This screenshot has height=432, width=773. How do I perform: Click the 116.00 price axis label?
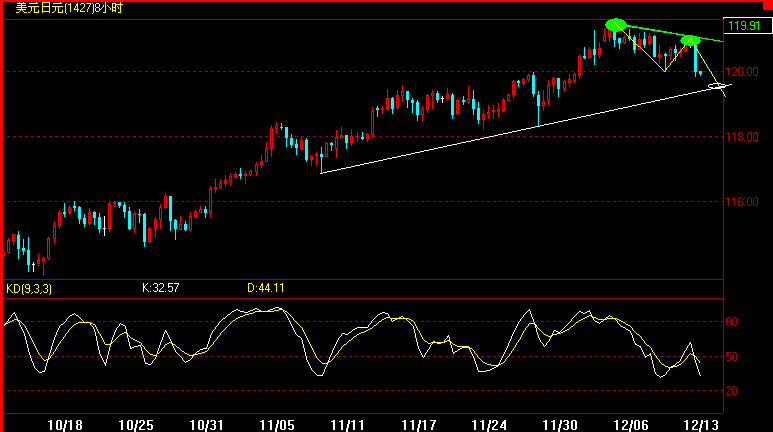coord(743,202)
